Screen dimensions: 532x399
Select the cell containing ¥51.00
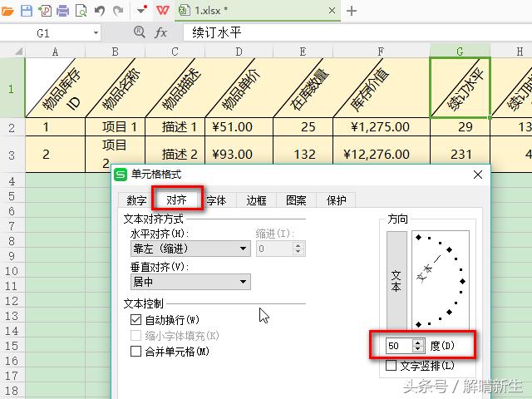(239, 127)
